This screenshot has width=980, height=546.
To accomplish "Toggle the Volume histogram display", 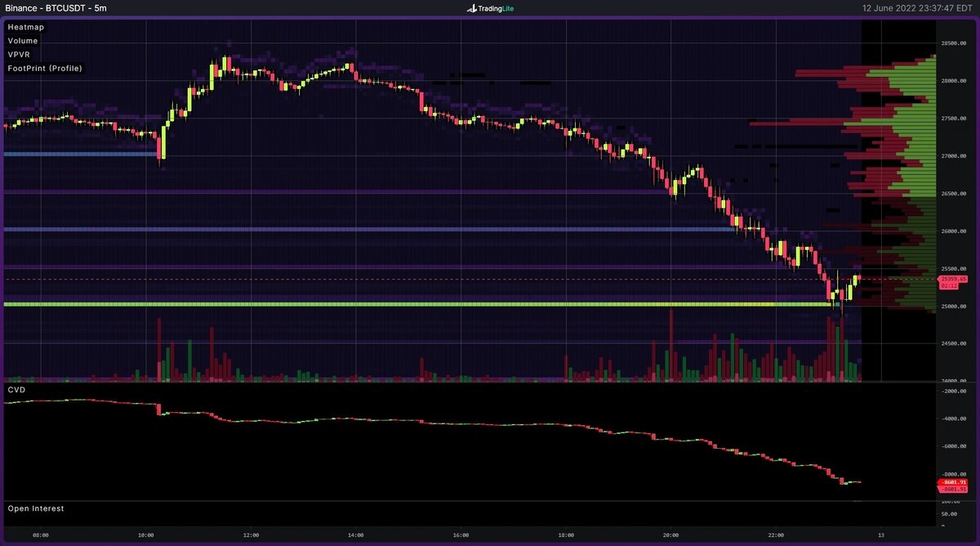I will (22, 40).
